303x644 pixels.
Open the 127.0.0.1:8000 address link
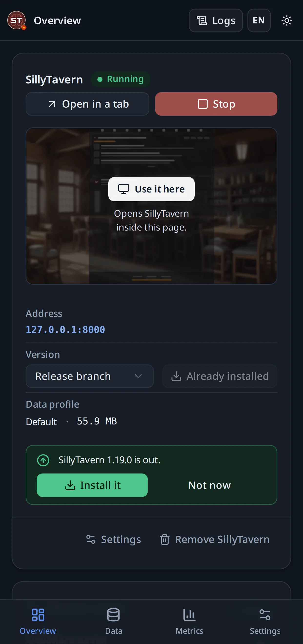point(65,330)
